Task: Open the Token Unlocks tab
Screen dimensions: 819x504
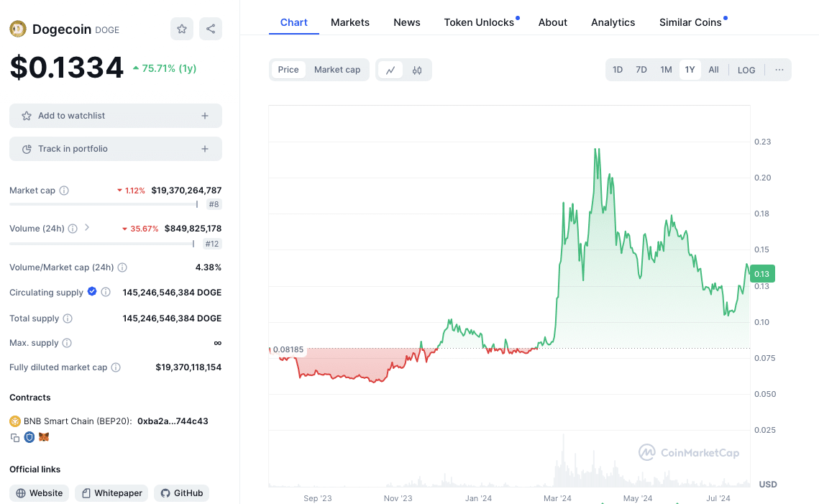Action: (x=479, y=22)
